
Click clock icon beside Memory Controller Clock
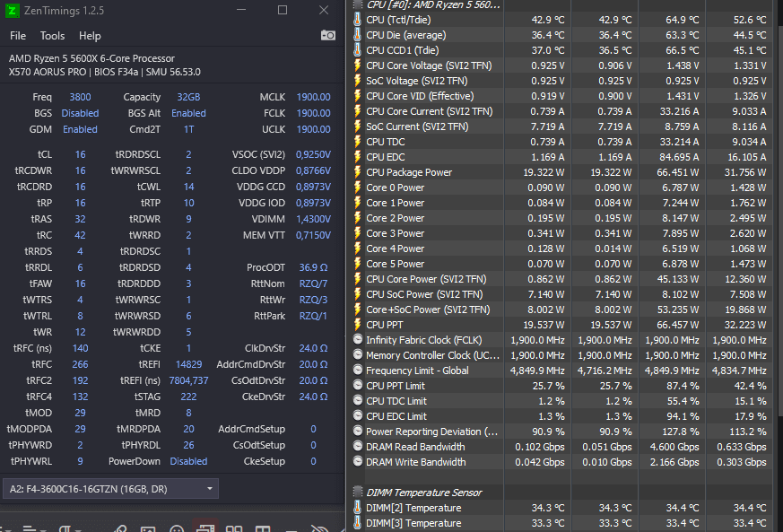coord(358,355)
